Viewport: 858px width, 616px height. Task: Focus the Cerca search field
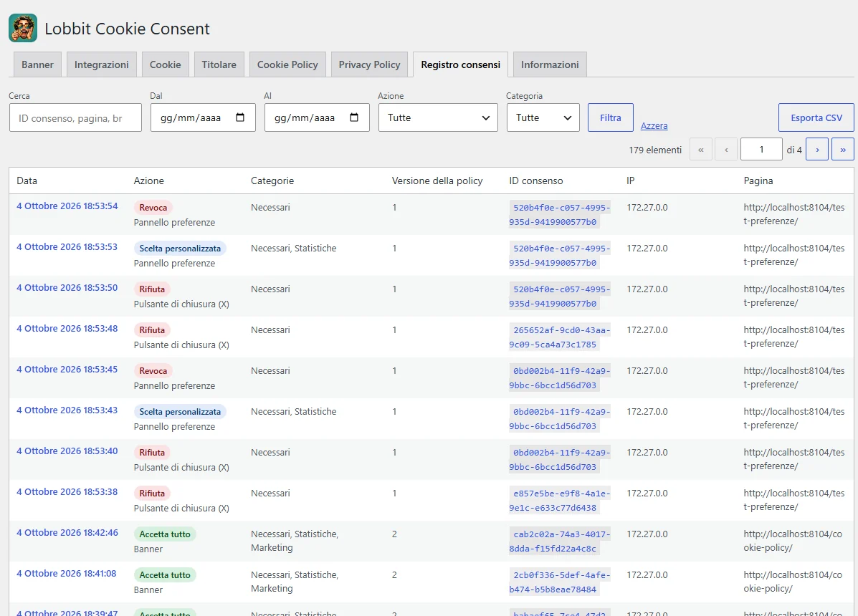75,117
